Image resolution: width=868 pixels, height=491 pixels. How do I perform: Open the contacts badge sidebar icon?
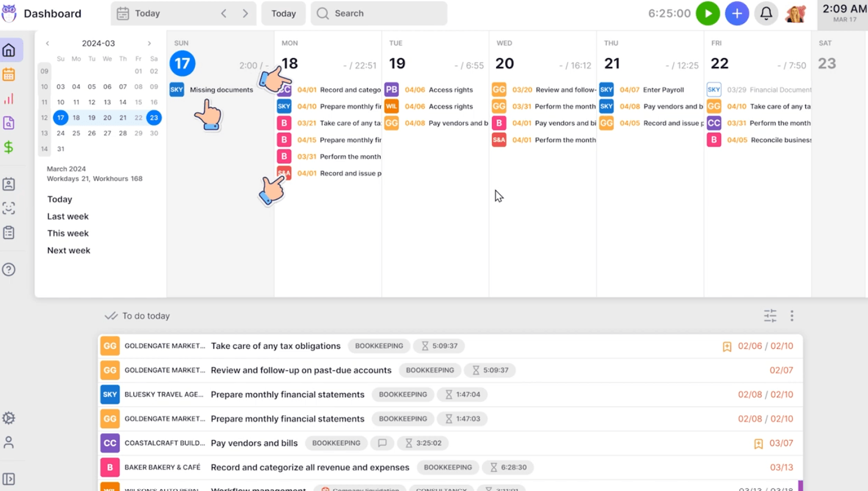pos(9,184)
